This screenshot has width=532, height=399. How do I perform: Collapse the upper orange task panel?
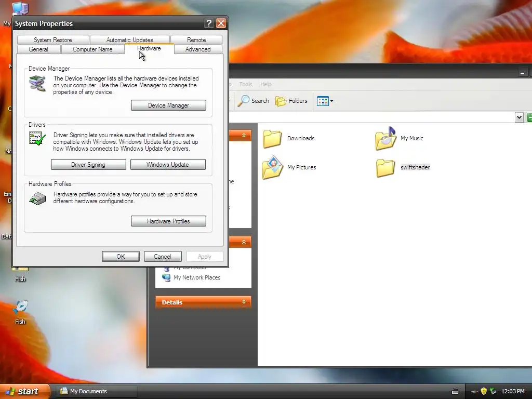pyautogui.click(x=244, y=136)
